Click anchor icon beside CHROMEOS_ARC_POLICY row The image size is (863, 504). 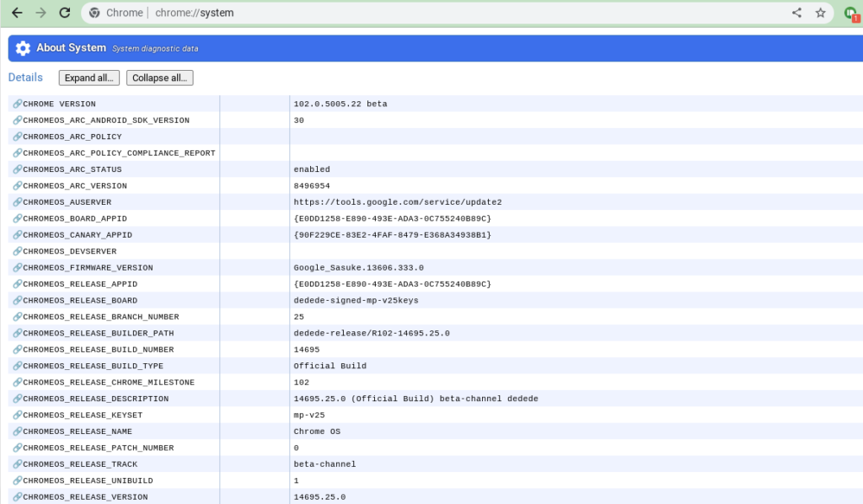(x=18, y=137)
